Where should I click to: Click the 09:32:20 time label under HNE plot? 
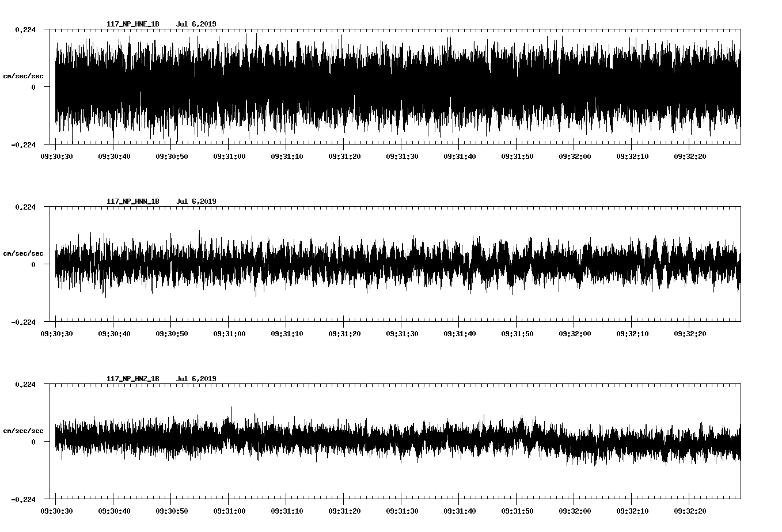[x=690, y=156]
